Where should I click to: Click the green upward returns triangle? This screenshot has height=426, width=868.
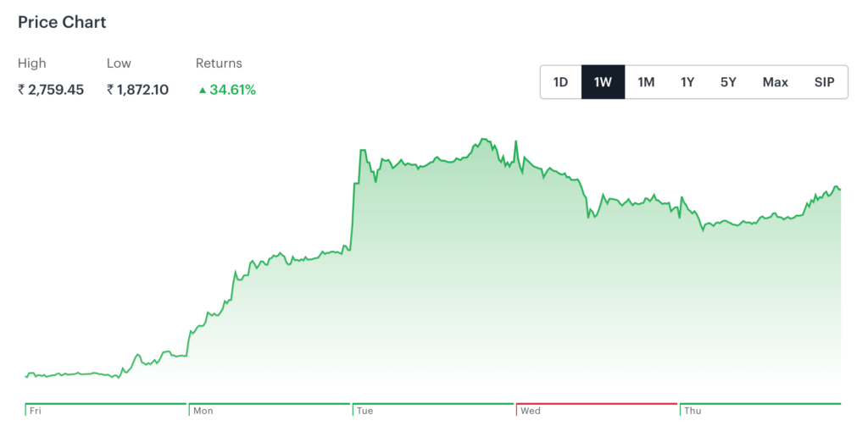pos(202,90)
